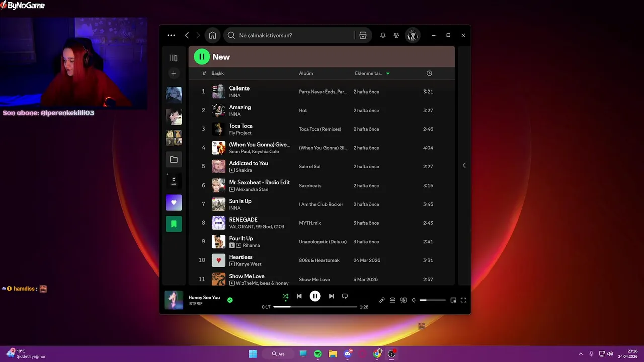Image resolution: width=644 pixels, height=362 pixels.
Task: Open Eklenme tarihi sort dropdown arrow
Action: tap(388, 73)
